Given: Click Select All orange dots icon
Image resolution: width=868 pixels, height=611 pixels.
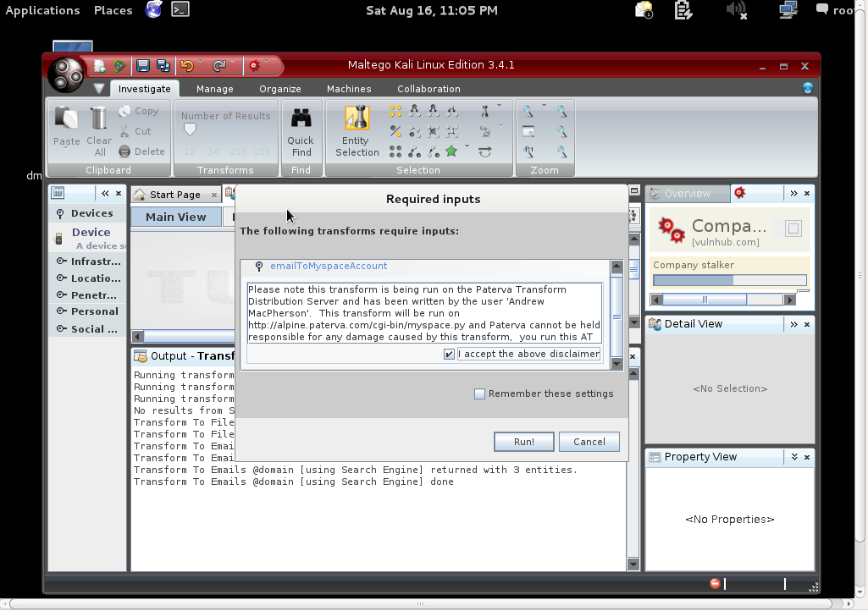Looking at the screenshot, I should click(x=395, y=111).
